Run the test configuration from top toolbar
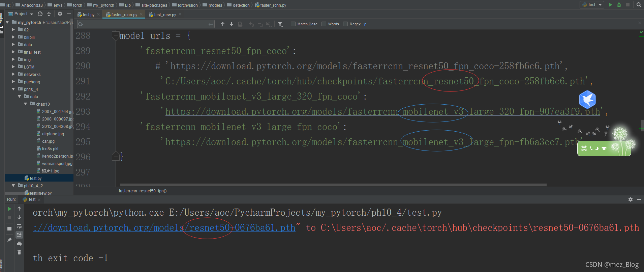The image size is (644, 272). pyautogui.click(x=610, y=5)
